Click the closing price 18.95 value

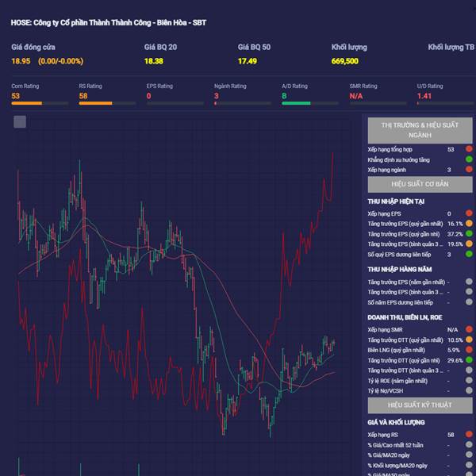pyautogui.click(x=21, y=61)
